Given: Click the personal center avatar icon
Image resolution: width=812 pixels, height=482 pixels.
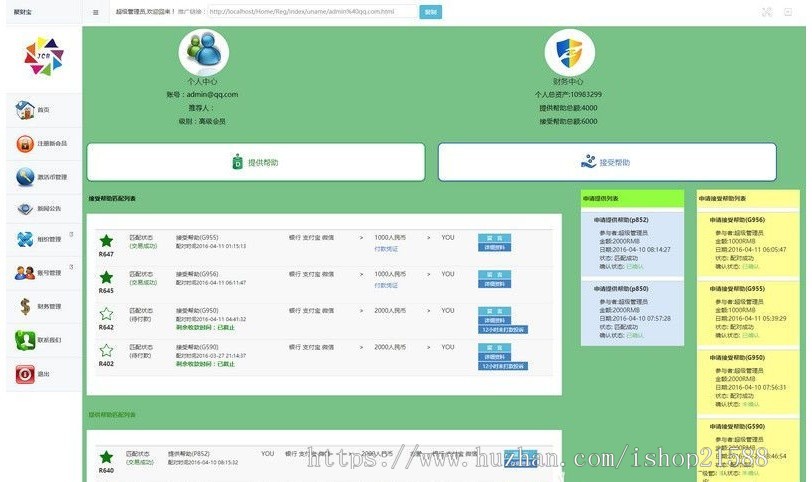Looking at the screenshot, I should (x=204, y=52).
